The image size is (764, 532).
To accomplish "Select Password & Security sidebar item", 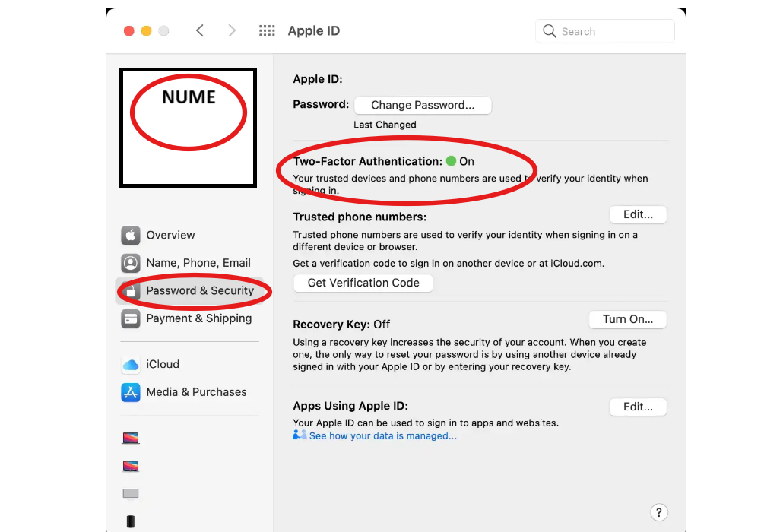I will (190, 291).
